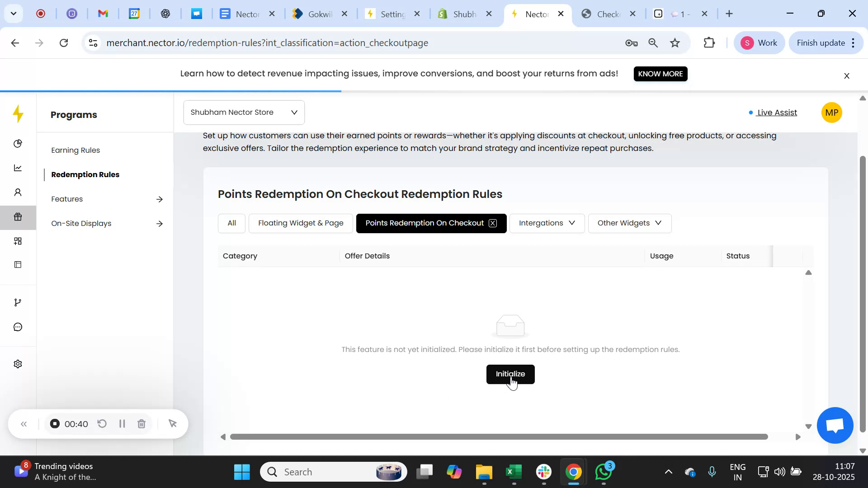
Task: Switch to the Gokwik browser tab
Action: [316, 14]
